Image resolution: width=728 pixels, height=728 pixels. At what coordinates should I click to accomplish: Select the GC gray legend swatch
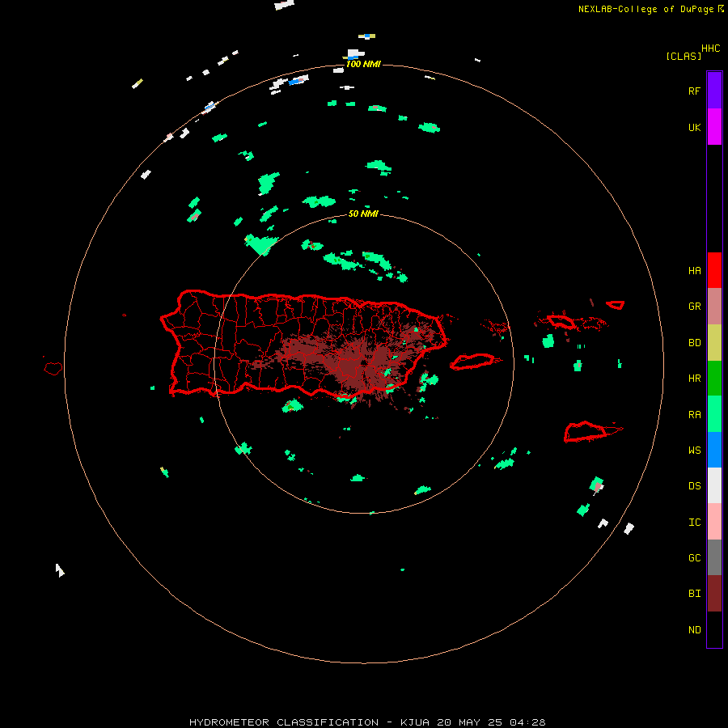click(714, 557)
